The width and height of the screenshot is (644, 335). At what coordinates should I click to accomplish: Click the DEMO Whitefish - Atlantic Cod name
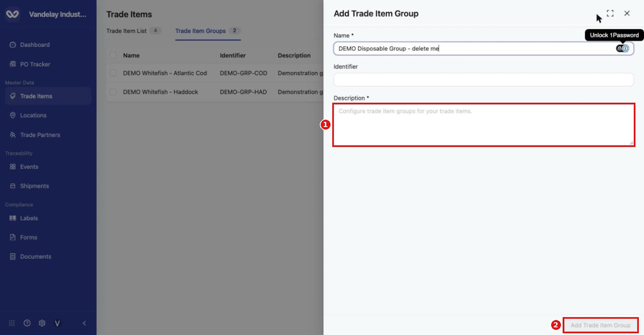click(165, 73)
